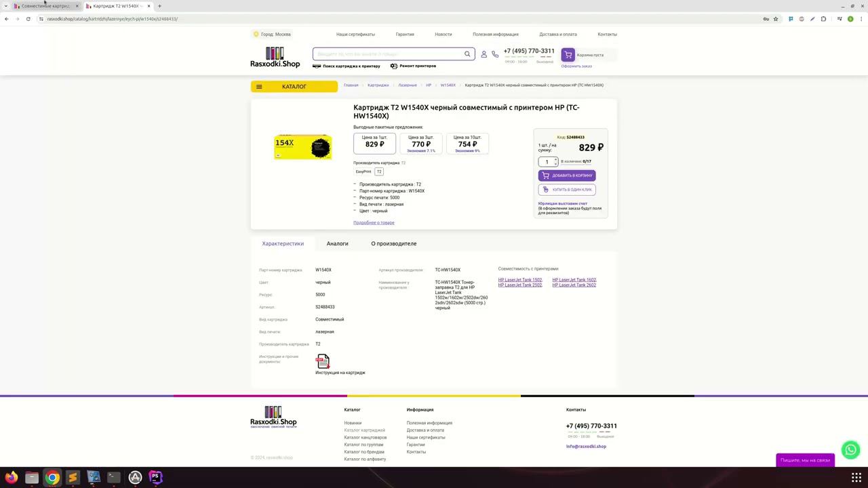The width and height of the screenshot is (868, 488).
Task: Select the price for 1 piece option
Action: [374, 143]
